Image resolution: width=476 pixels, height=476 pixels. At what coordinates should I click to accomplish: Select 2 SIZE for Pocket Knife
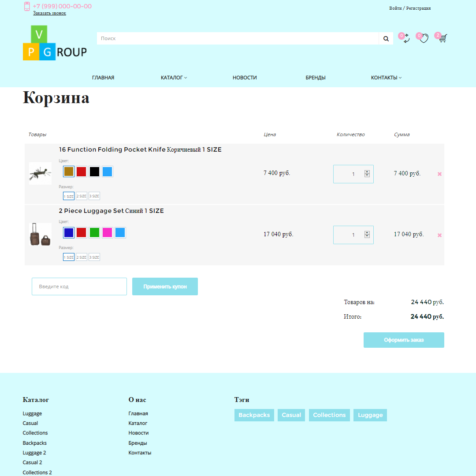pyautogui.click(x=81, y=196)
